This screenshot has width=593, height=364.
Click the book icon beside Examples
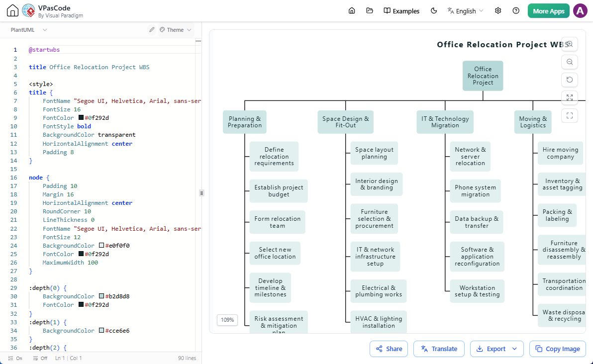point(387,10)
